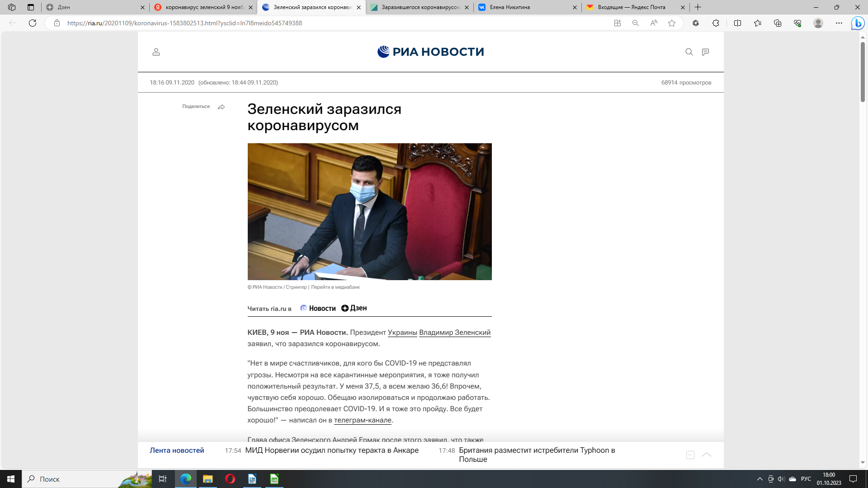Click scrollbar down arrow

[863, 463]
